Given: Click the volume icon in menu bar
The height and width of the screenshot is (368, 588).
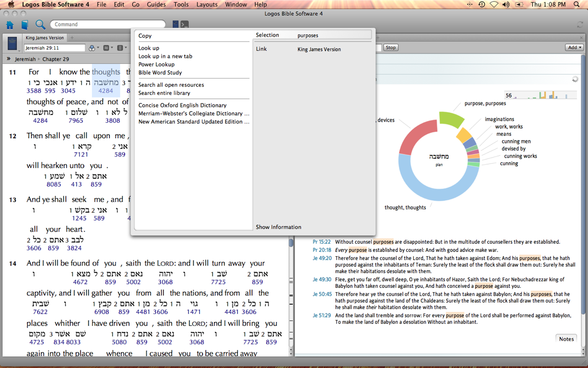Looking at the screenshot, I should click(x=506, y=4).
